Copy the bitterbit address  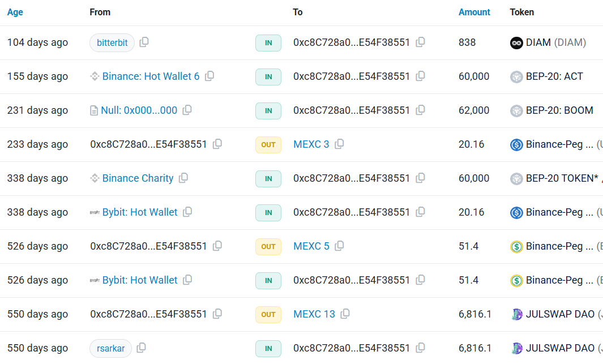tap(144, 42)
